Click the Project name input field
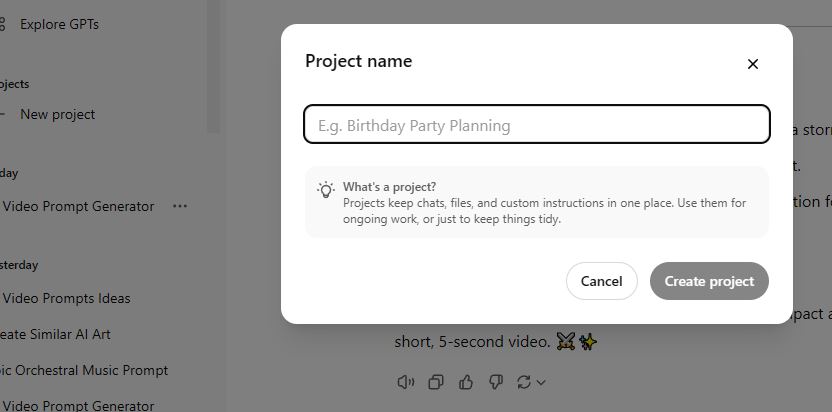This screenshot has height=412, width=832. pos(537,125)
